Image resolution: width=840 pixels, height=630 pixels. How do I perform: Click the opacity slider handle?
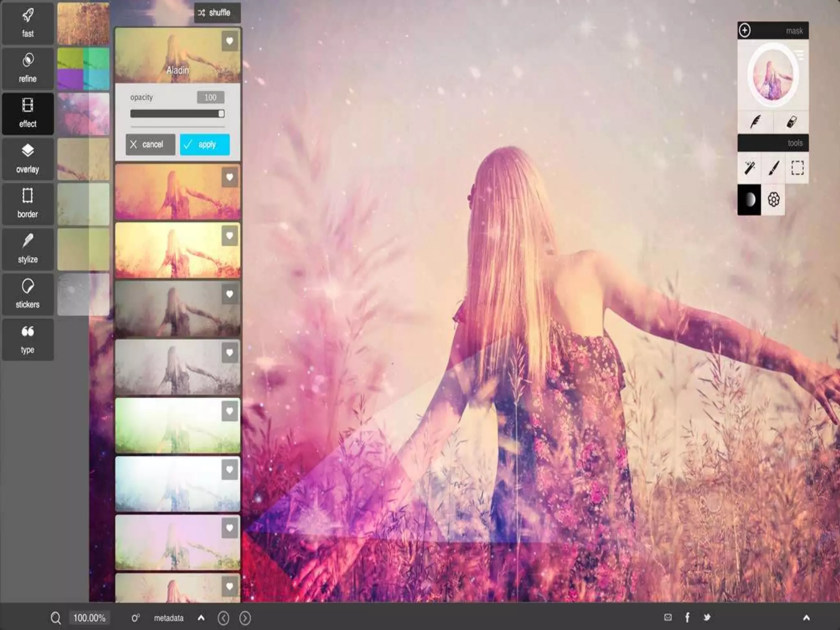click(x=221, y=114)
